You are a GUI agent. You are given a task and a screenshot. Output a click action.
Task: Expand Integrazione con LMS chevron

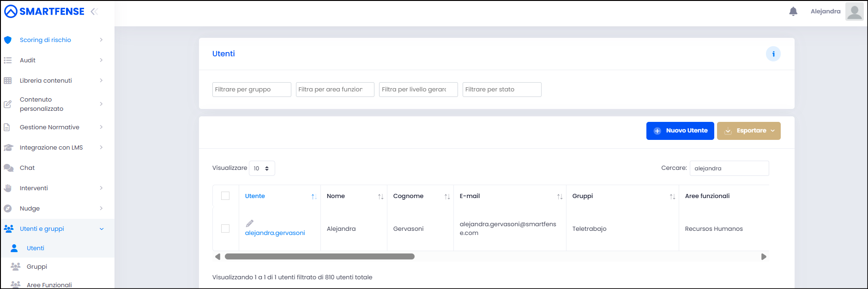tap(101, 148)
